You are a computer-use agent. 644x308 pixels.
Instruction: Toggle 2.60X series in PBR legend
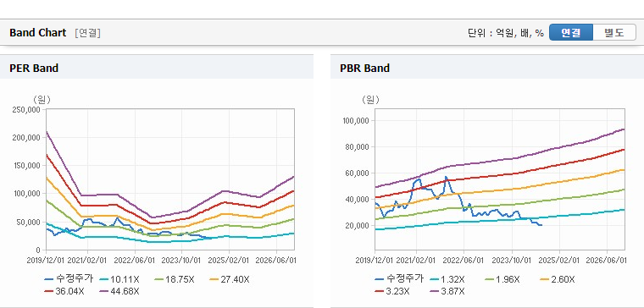pyautogui.click(x=558, y=279)
